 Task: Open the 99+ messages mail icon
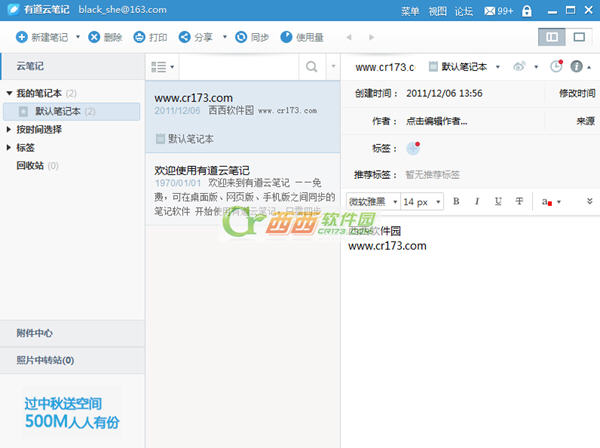click(498, 11)
